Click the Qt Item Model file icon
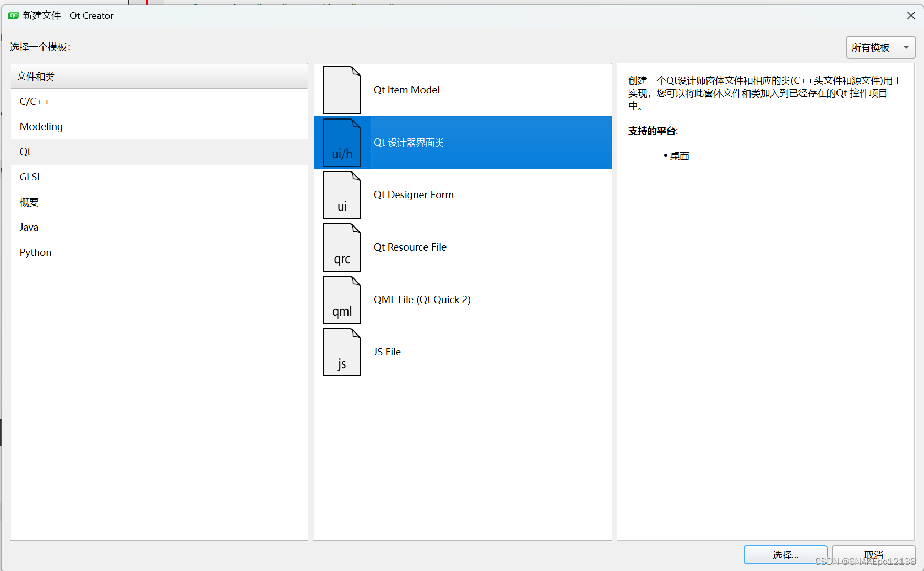Image resolution: width=924 pixels, height=571 pixels. [x=342, y=90]
